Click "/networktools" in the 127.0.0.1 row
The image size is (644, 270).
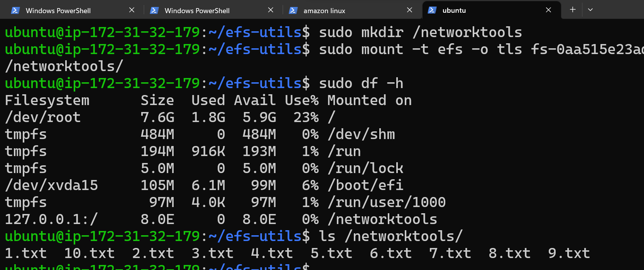point(382,219)
